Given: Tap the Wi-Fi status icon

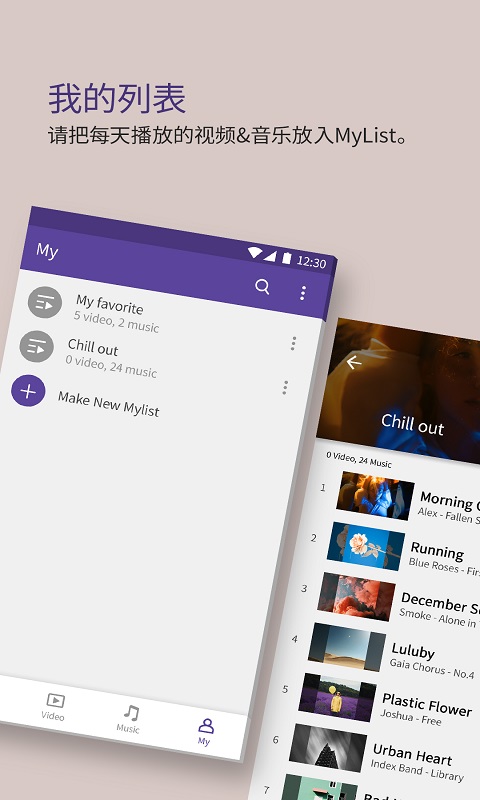Looking at the screenshot, I should pyautogui.click(x=255, y=253).
